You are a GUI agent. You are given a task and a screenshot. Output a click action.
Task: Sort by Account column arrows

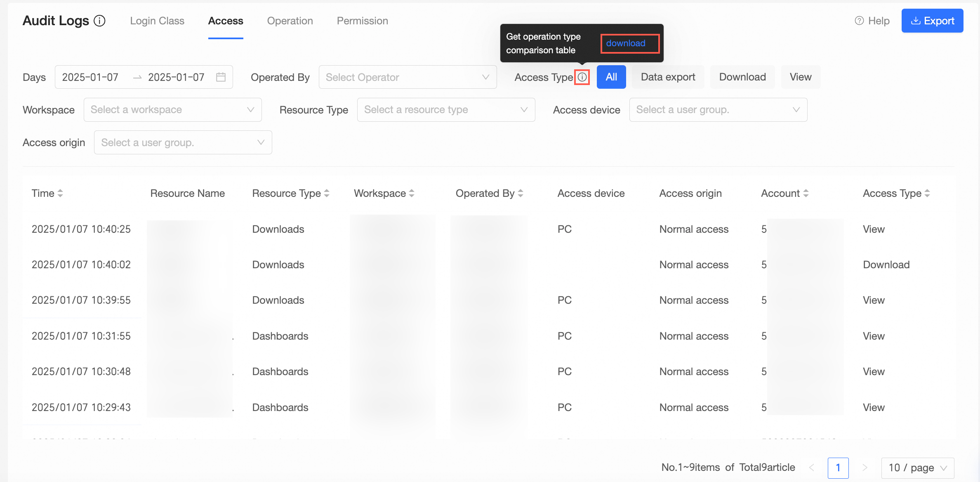click(x=806, y=193)
